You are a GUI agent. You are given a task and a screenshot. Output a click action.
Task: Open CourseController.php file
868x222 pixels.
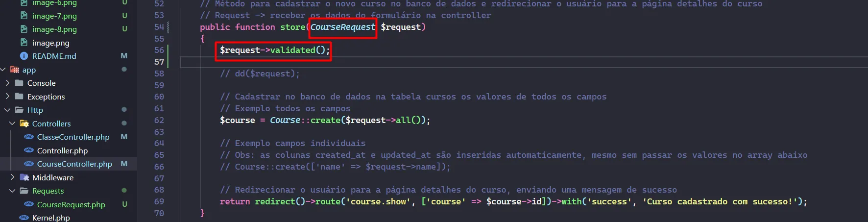point(74,164)
